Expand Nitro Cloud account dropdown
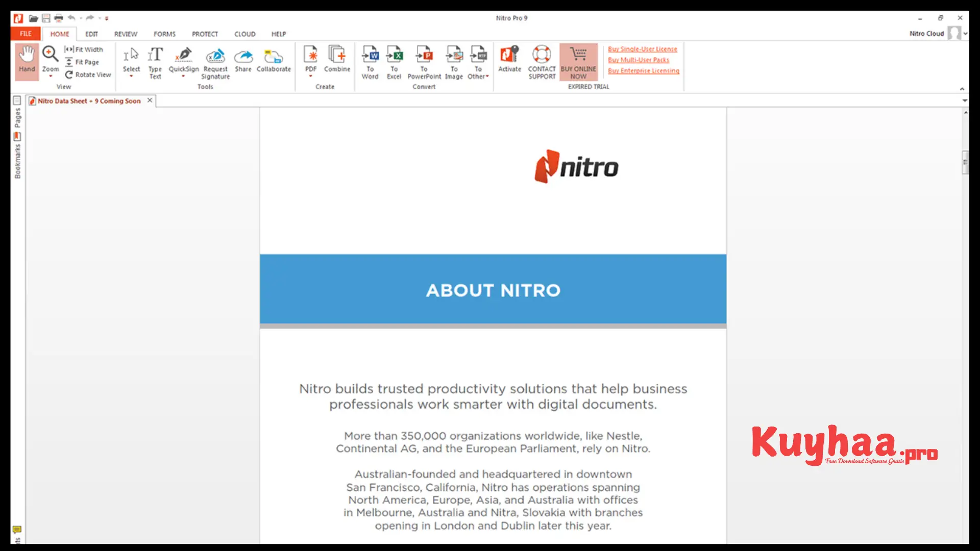 (x=965, y=34)
